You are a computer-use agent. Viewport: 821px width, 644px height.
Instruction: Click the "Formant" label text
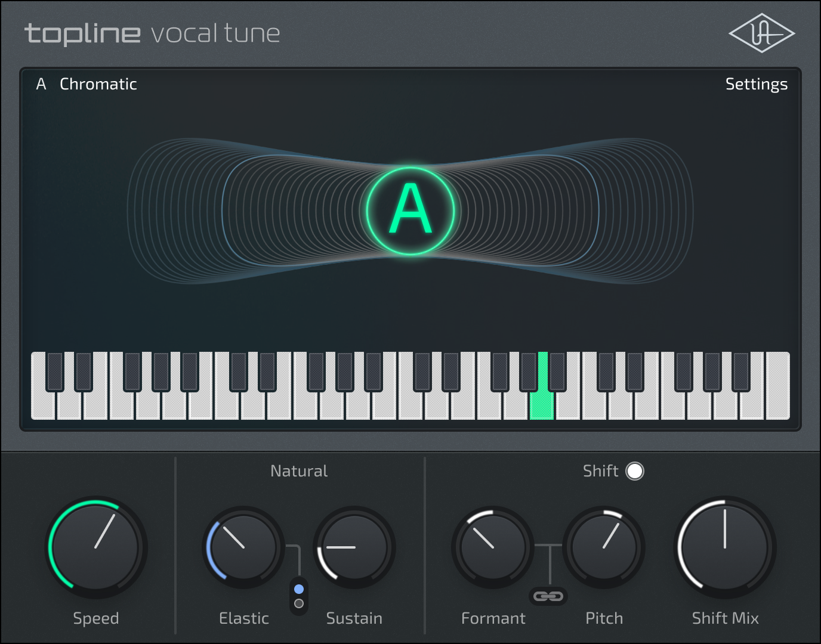493,618
